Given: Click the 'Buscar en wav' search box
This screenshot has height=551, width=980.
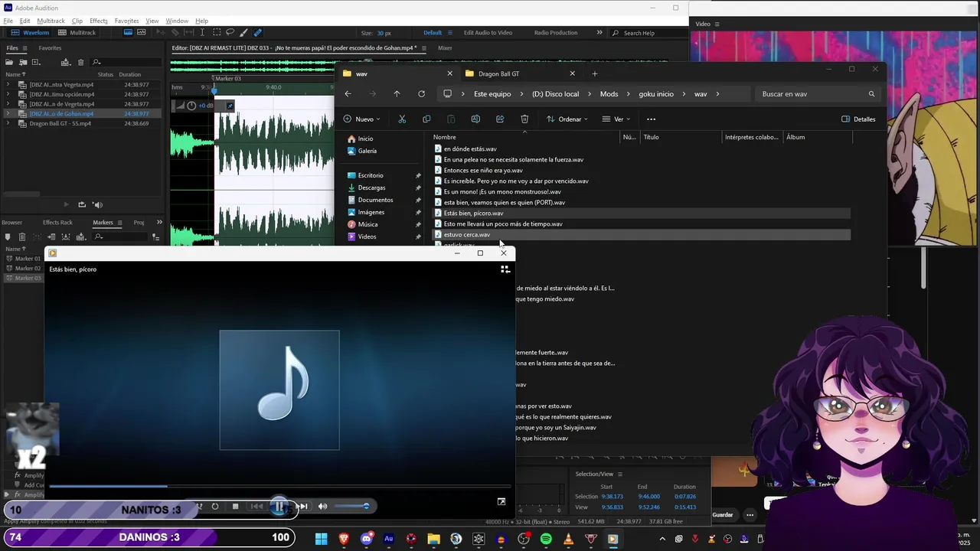Looking at the screenshot, I should click(818, 94).
